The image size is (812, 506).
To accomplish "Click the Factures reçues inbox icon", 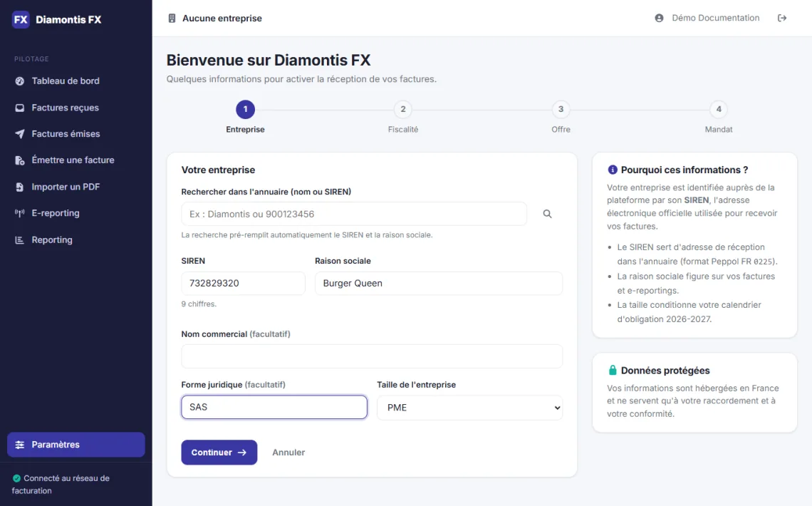I will 20,108.
